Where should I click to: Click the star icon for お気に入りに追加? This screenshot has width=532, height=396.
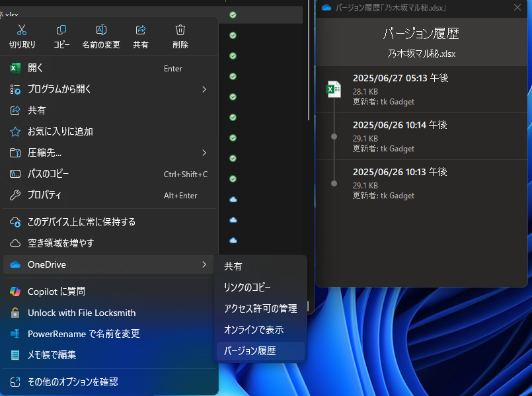tap(15, 132)
